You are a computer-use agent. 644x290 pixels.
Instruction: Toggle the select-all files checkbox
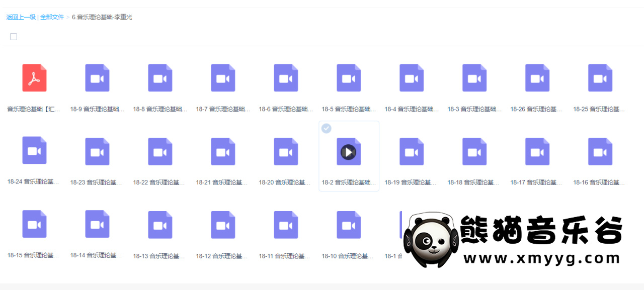coord(14,37)
